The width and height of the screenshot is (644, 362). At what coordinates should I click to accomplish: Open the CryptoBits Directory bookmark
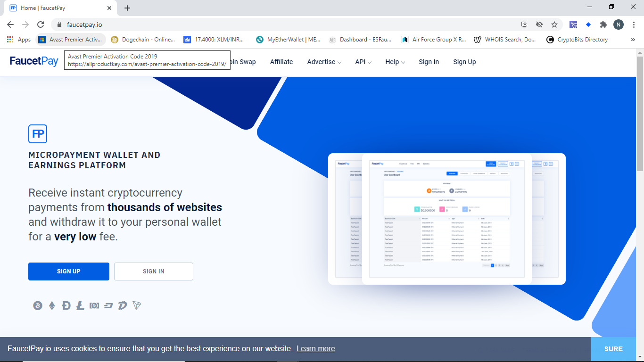577,40
